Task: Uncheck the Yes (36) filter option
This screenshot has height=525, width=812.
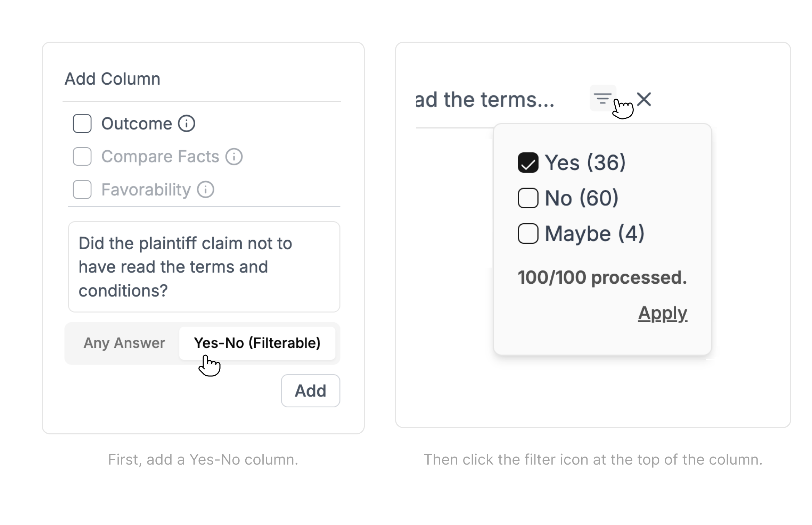Action: [528, 162]
